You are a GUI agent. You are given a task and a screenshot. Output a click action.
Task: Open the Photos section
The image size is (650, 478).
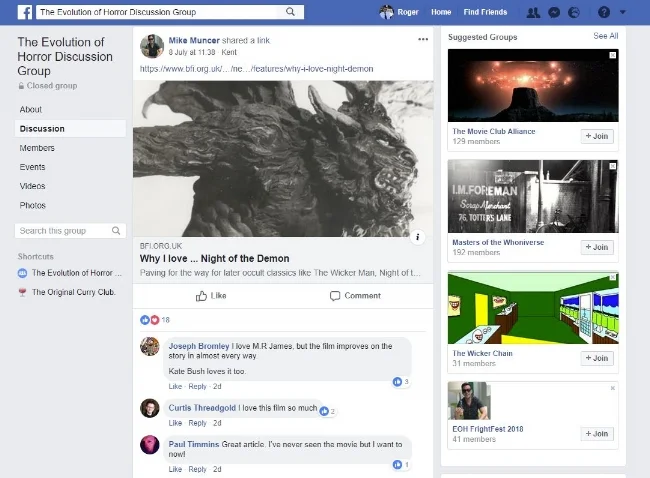coord(32,205)
